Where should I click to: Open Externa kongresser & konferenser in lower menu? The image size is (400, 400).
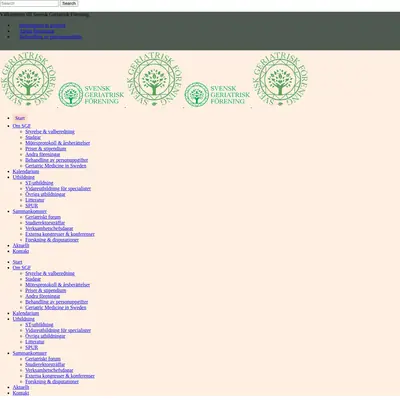click(60, 376)
